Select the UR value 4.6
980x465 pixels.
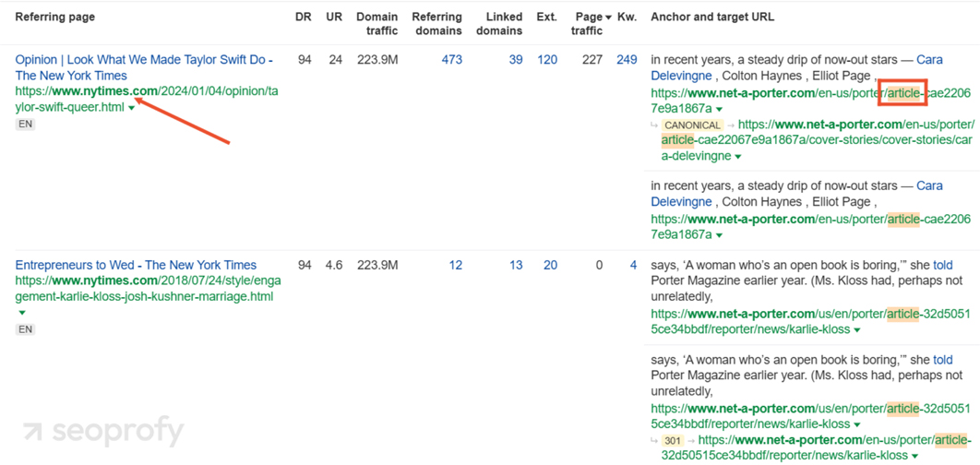coord(334,265)
